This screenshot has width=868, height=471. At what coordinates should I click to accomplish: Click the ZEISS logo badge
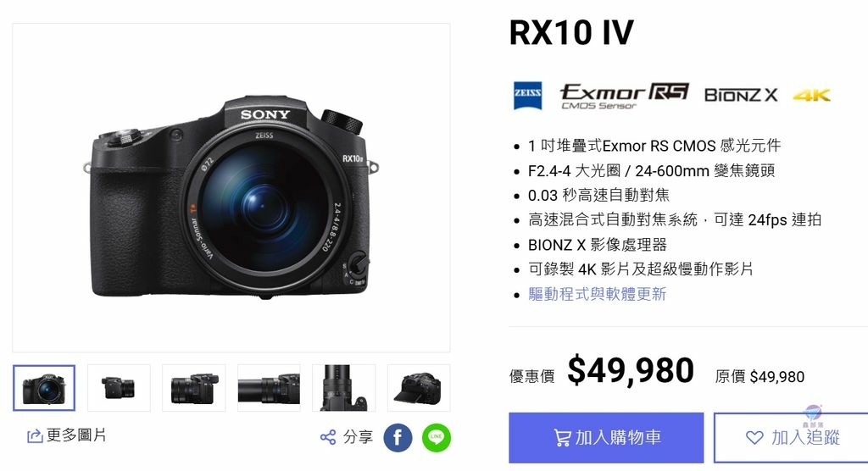click(527, 95)
